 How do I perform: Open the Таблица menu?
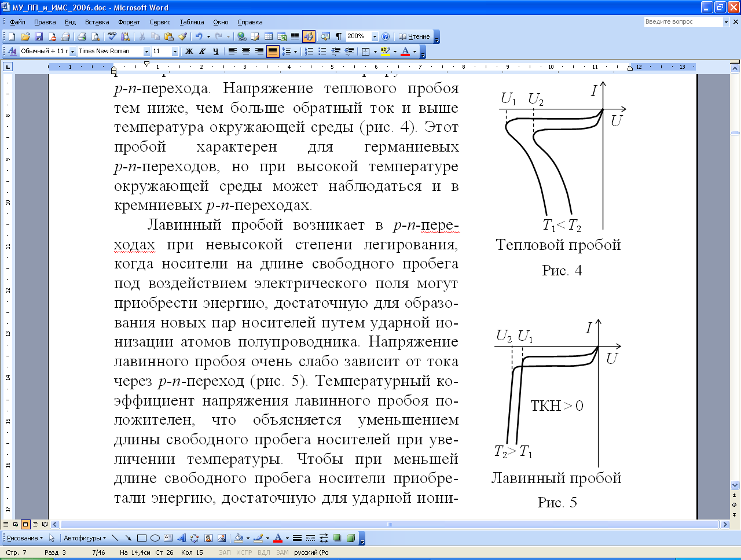pos(192,22)
